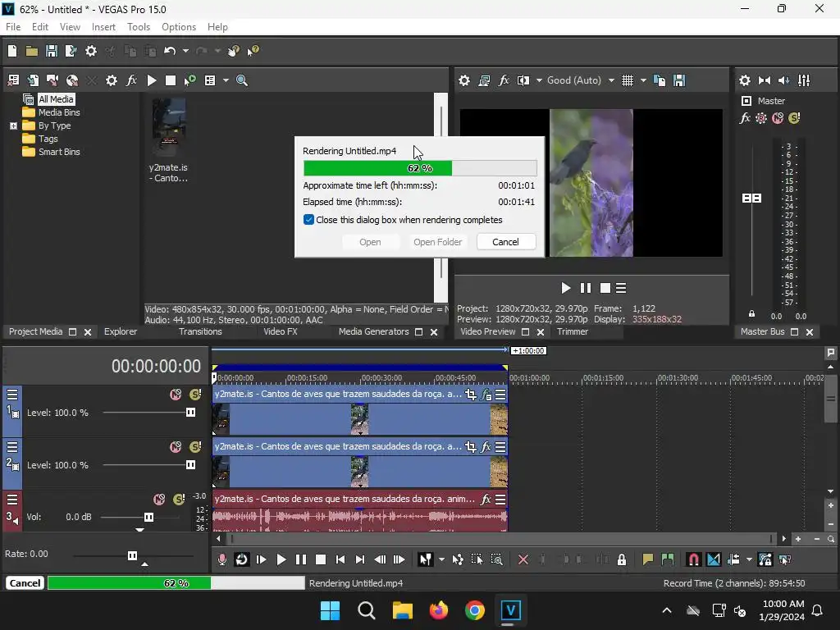The height and width of the screenshot is (630, 840).
Task: Click the Video Output FX icon in preview
Action: (x=504, y=80)
